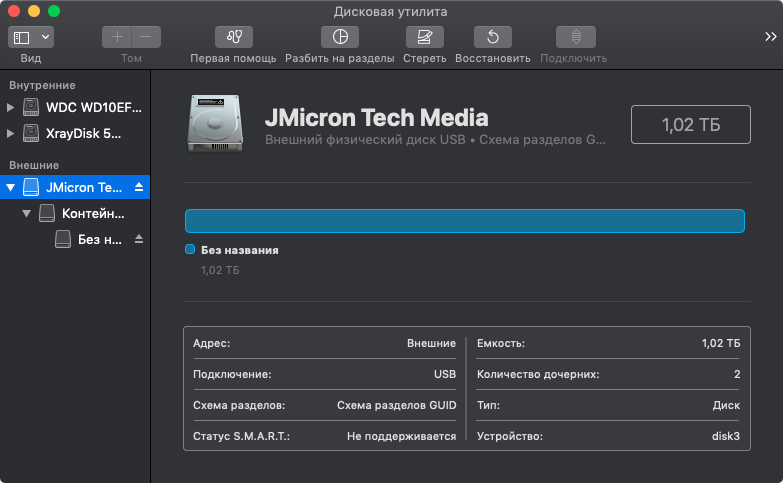This screenshot has width=783, height=483.
Task: Expand the WDC WD10EF disk tree
Action: pyautogui.click(x=11, y=107)
